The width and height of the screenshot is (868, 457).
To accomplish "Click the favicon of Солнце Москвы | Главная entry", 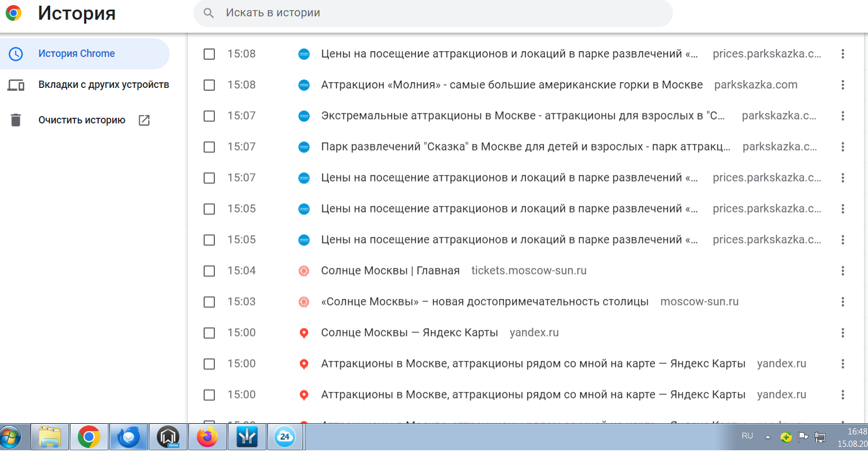I will click(304, 271).
